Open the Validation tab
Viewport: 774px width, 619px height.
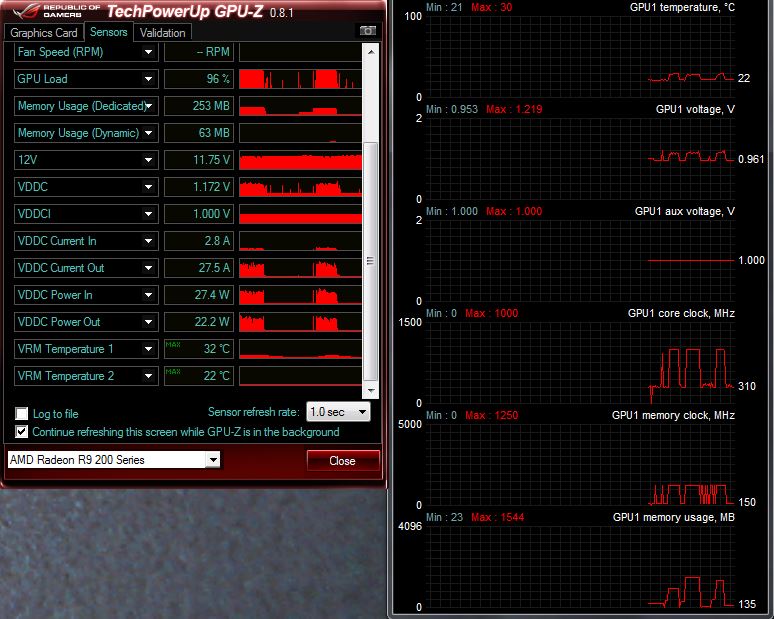click(x=162, y=33)
